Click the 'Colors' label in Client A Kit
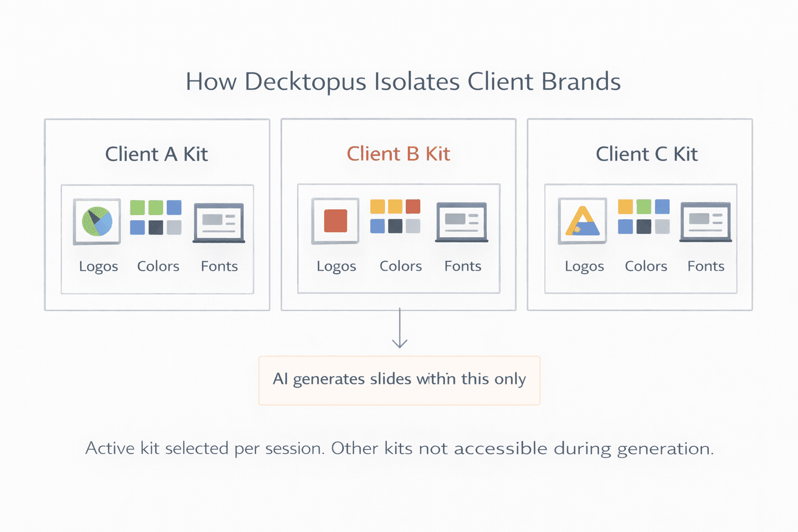The width and height of the screenshot is (798, 532). [x=158, y=266]
